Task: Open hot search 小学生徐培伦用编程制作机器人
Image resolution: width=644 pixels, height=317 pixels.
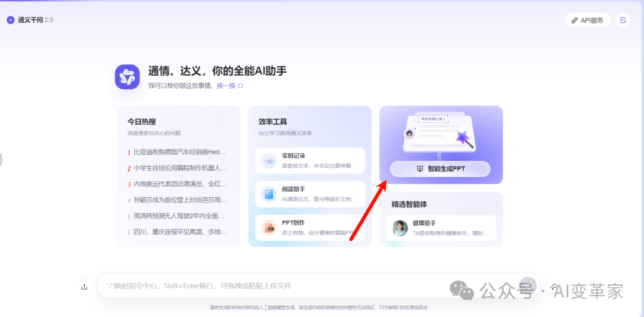Action: [177, 168]
